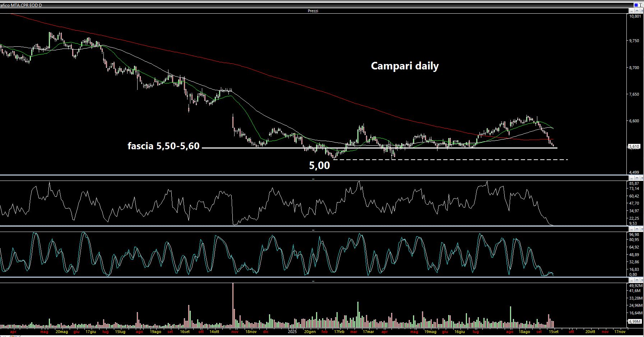Image resolution: width=644 pixels, height=337 pixels.
Task: Click the current volume tag 6,99M
Action: (635, 322)
